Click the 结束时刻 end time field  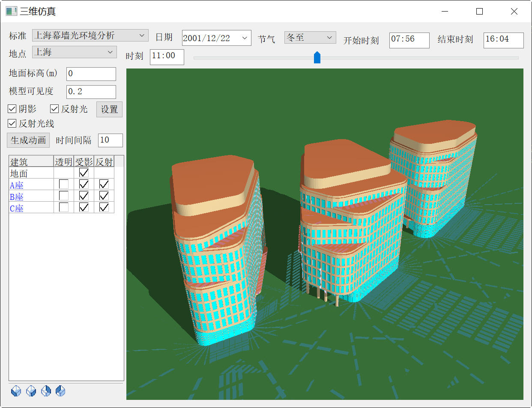tap(504, 40)
